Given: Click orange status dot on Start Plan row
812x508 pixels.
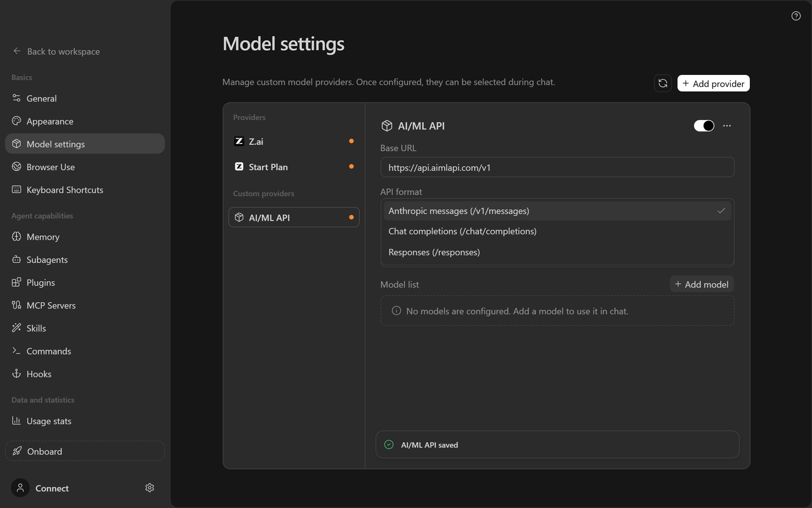Looking at the screenshot, I should pos(351,166).
